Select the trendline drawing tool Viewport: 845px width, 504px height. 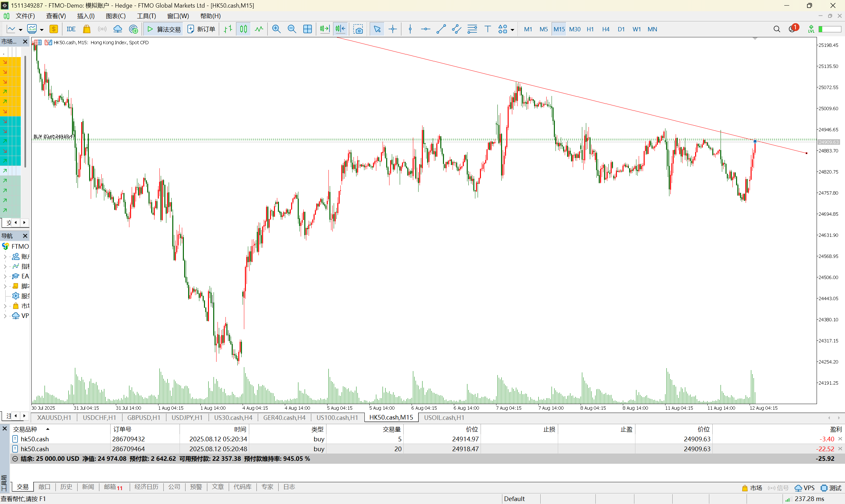441,29
